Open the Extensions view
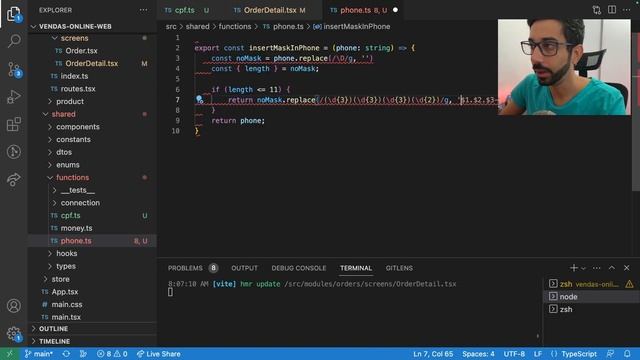640x360 pixels. point(14,124)
